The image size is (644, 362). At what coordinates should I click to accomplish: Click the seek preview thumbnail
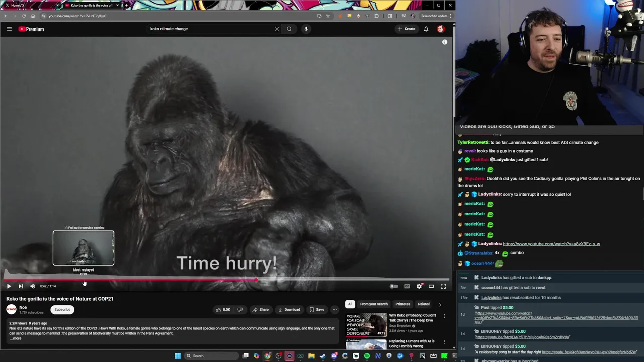[x=84, y=248]
